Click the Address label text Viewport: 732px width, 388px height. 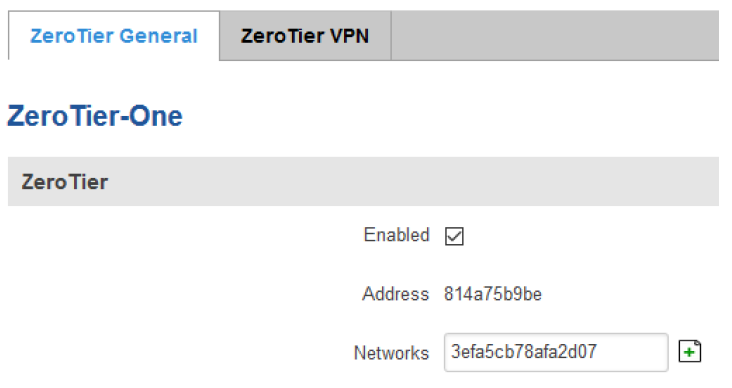(x=395, y=294)
